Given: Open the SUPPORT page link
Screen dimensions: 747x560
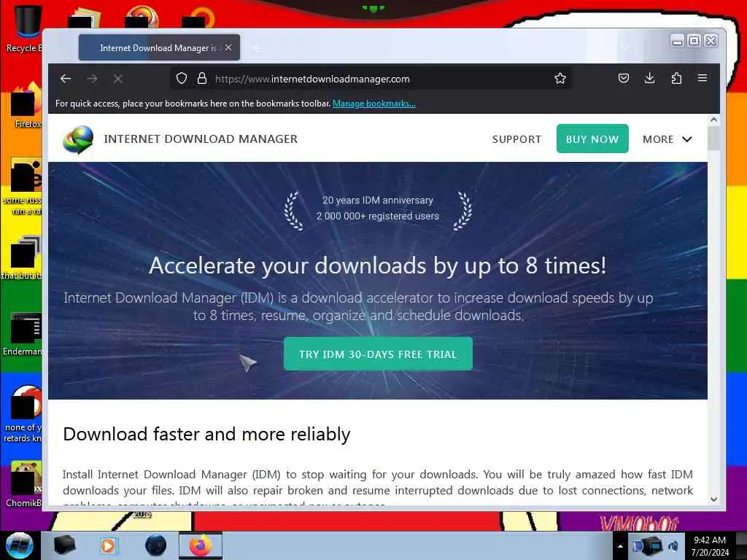Looking at the screenshot, I should click(516, 139).
